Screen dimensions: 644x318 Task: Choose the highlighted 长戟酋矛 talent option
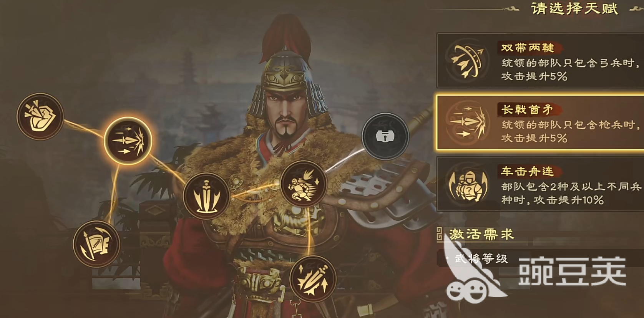[540, 123]
